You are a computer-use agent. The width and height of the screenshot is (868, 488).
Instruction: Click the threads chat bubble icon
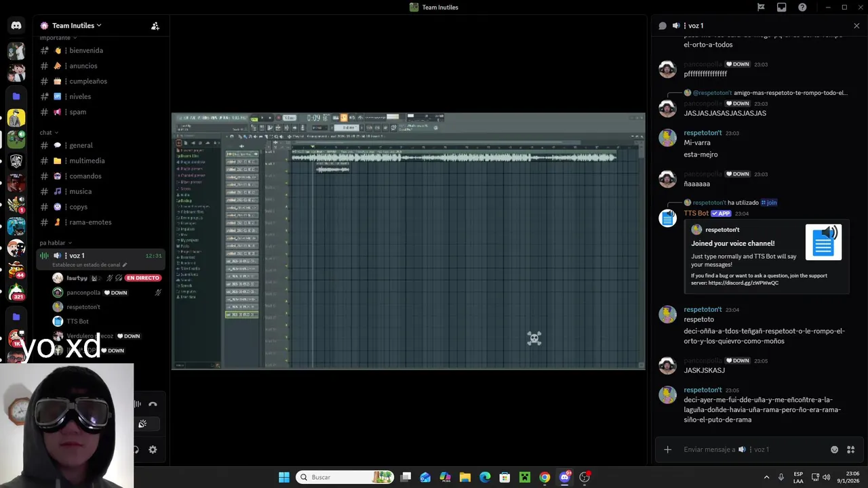click(663, 26)
